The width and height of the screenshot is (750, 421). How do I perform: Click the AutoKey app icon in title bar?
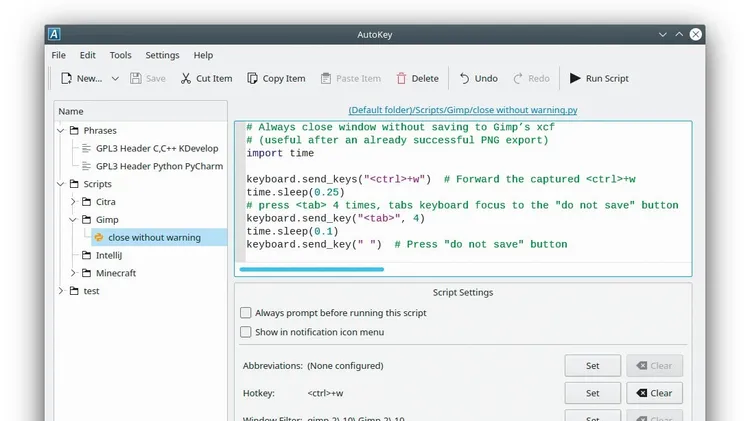[54, 34]
